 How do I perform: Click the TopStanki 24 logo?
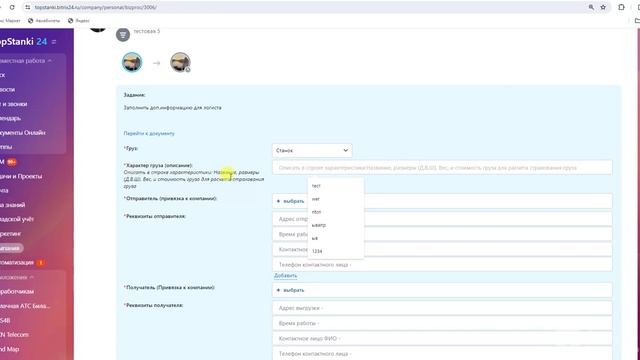point(23,42)
